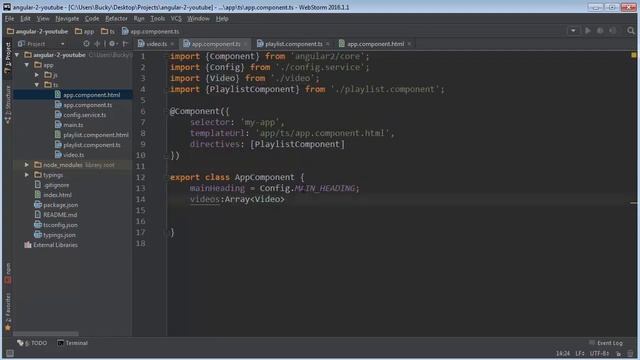Open the Navigate menu
Screen dimensions: 640x360
pyautogui.click(x=67, y=19)
